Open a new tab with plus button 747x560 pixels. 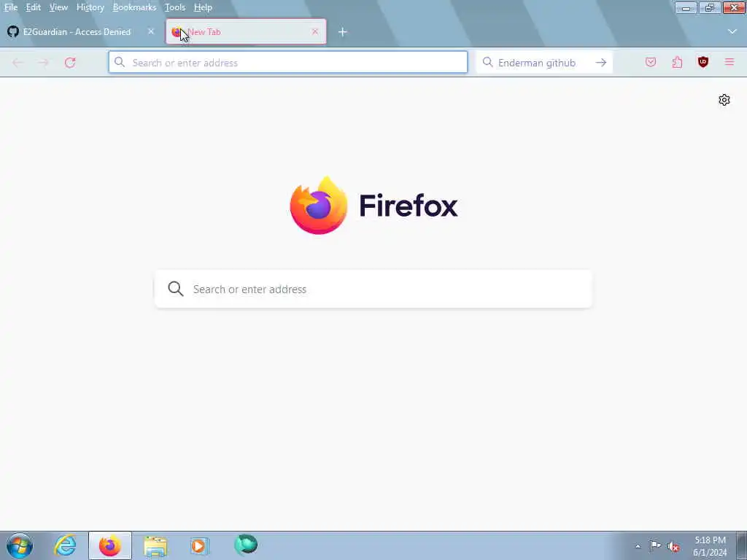(343, 32)
